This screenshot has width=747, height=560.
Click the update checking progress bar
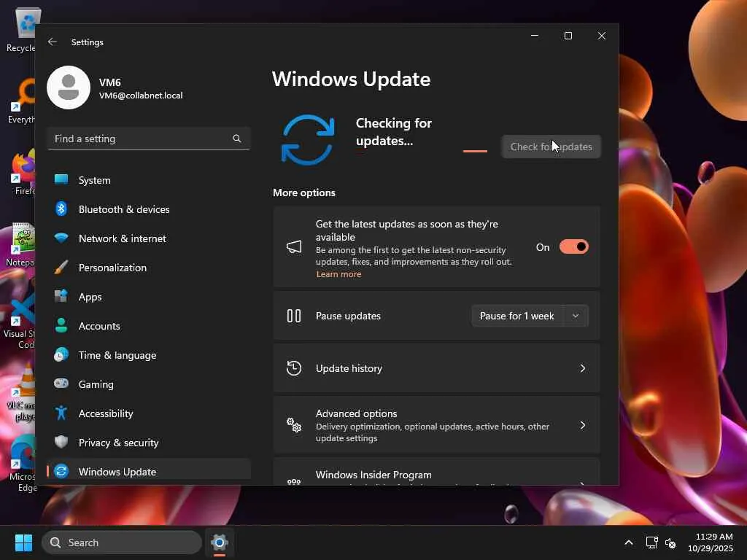click(475, 151)
